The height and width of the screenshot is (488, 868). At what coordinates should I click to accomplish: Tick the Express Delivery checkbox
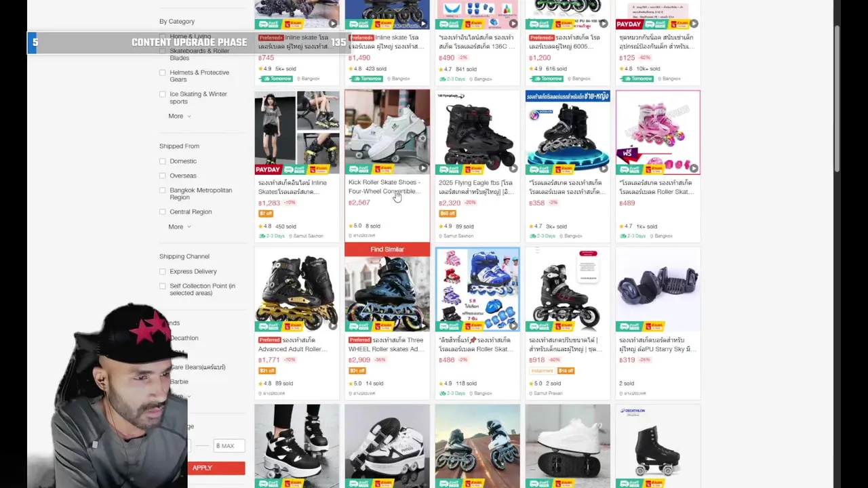coord(162,271)
